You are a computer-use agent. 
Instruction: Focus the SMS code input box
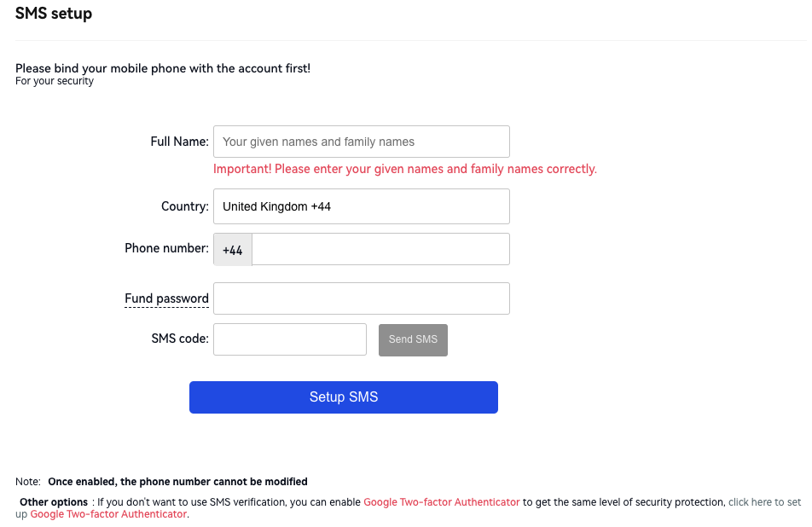289,339
